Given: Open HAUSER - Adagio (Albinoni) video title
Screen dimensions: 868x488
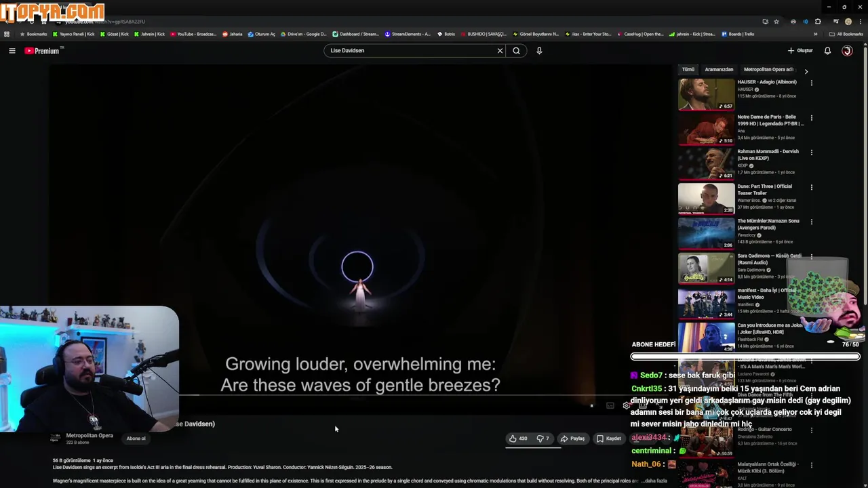Looking at the screenshot, I should coord(767,82).
